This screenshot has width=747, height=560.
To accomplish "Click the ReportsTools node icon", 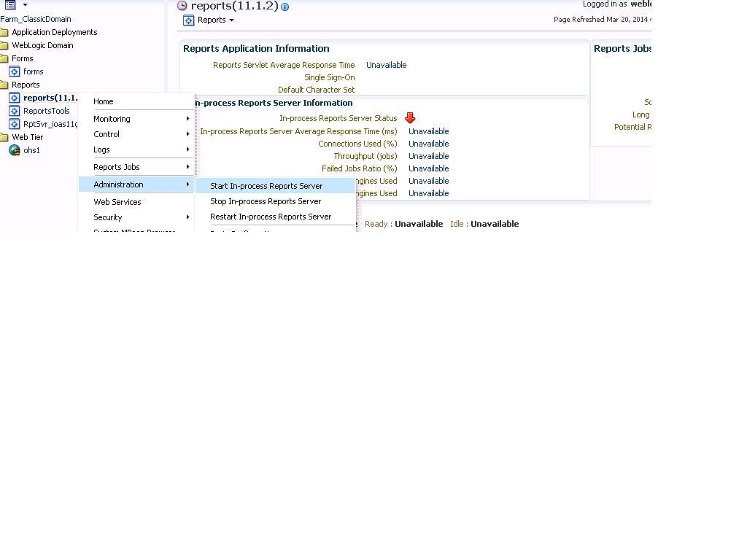I will pyautogui.click(x=15, y=111).
